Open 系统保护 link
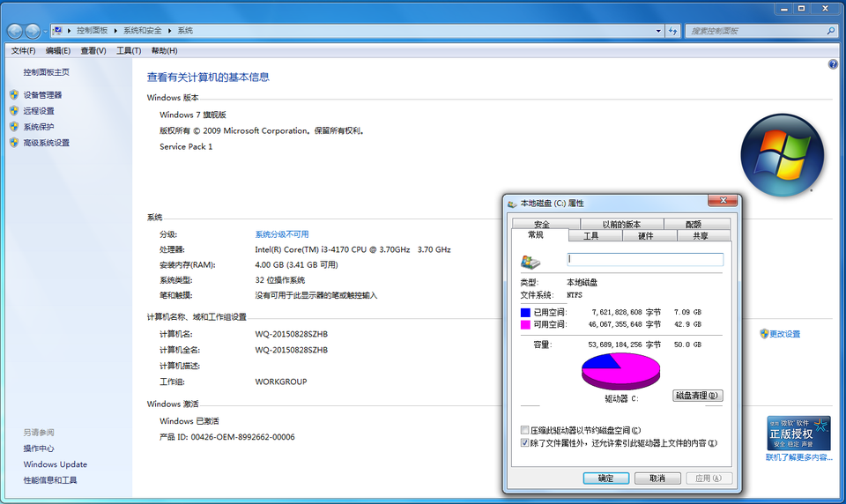The image size is (846, 504). [38, 127]
